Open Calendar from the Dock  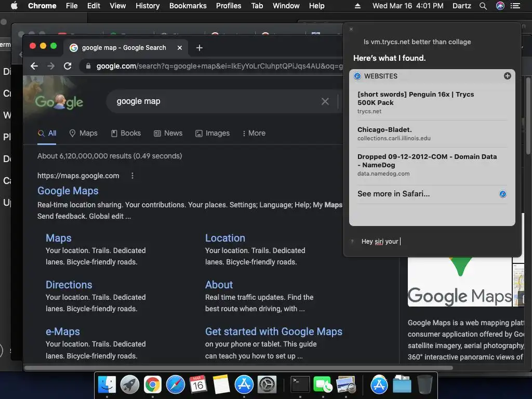[x=198, y=385]
